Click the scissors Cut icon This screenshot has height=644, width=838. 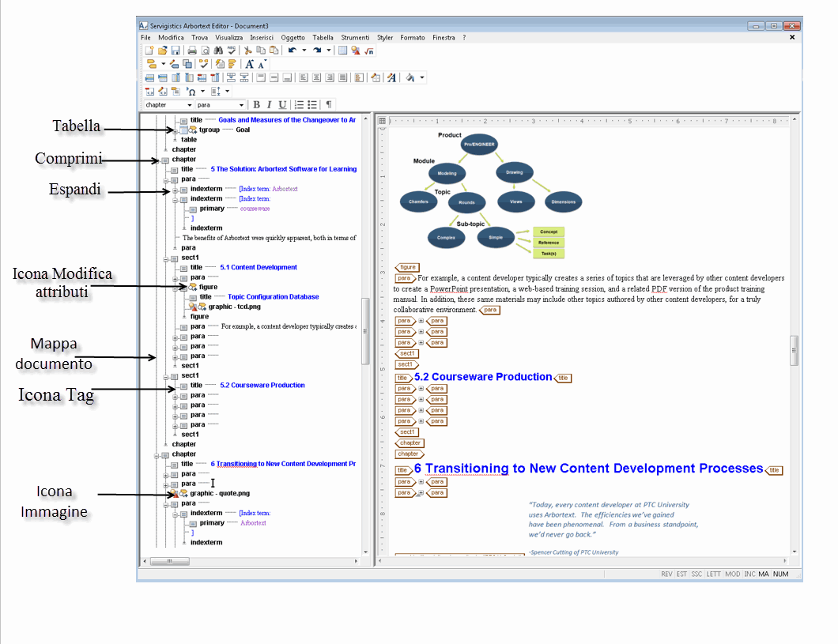point(248,51)
